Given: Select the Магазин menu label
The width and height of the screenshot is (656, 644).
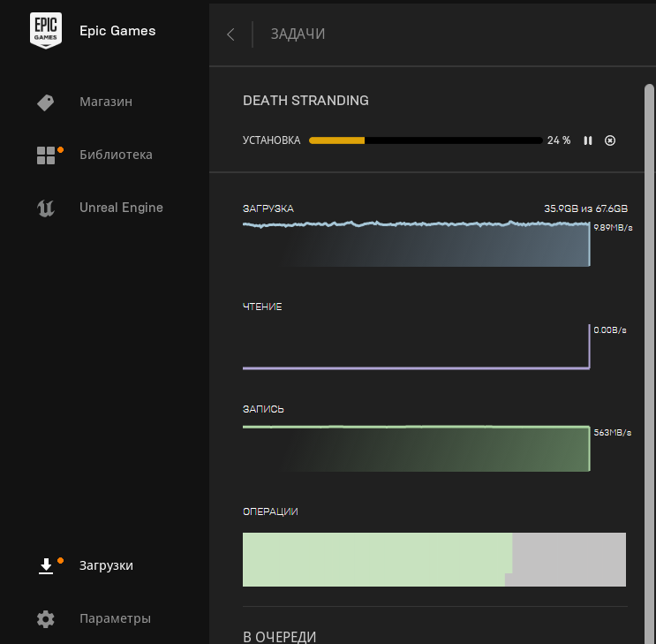Looking at the screenshot, I should 106,102.
